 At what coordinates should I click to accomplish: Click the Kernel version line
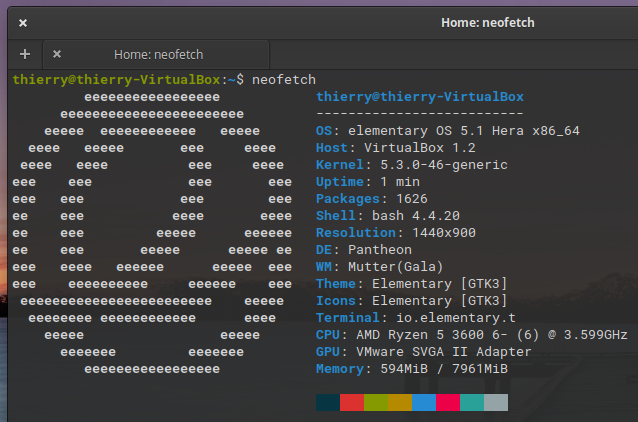411,165
